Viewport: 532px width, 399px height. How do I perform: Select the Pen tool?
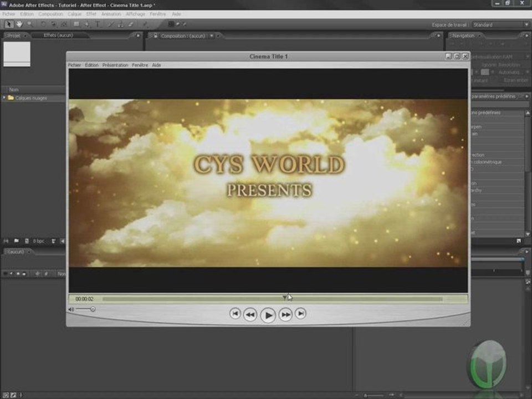coord(87,24)
